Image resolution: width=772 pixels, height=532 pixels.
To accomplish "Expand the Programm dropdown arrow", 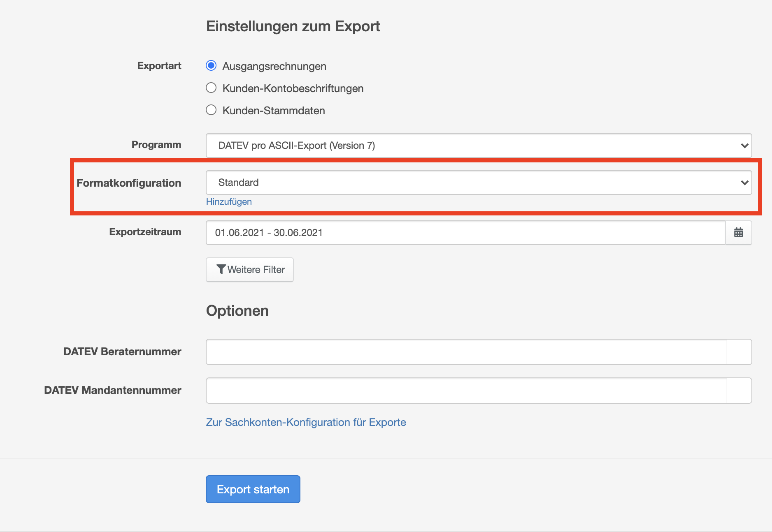I will pyautogui.click(x=744, y=146).
